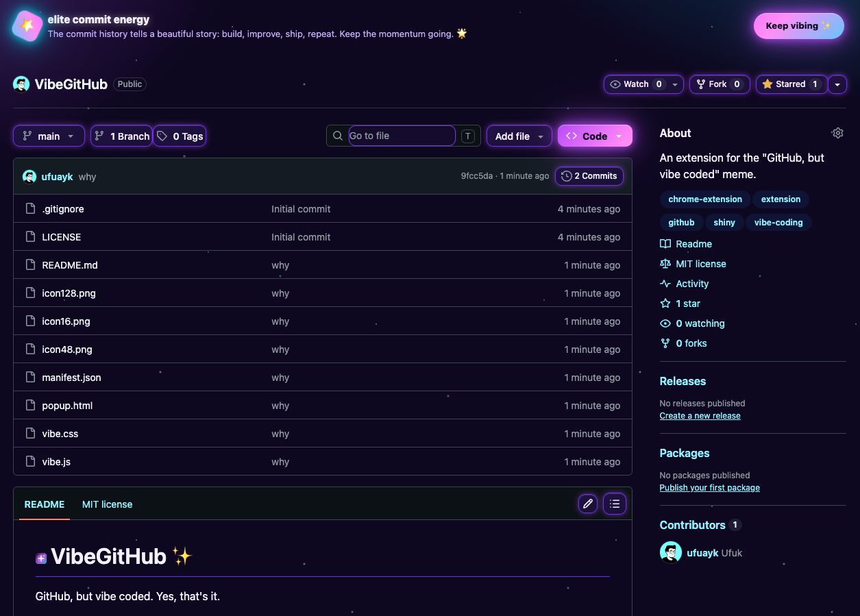Click the file icon for vibe.css

pyautogui.click(x=30, y=434)
